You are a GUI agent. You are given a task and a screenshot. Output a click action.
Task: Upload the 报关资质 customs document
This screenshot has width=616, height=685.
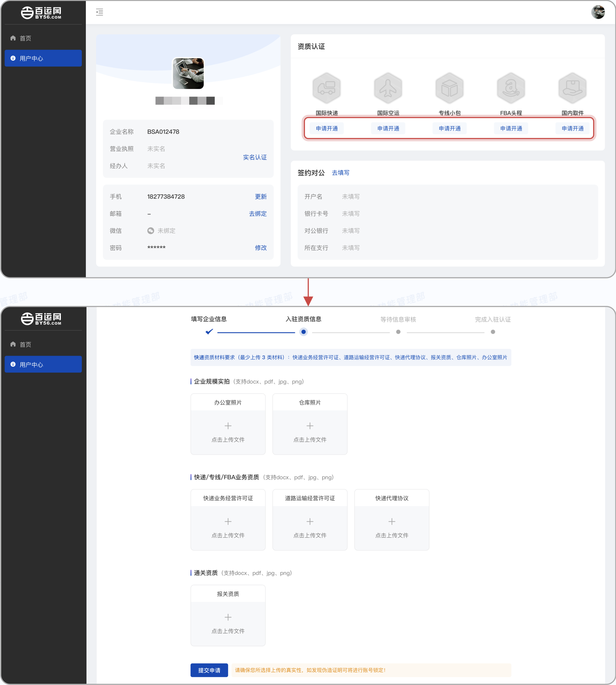(228, 617)
